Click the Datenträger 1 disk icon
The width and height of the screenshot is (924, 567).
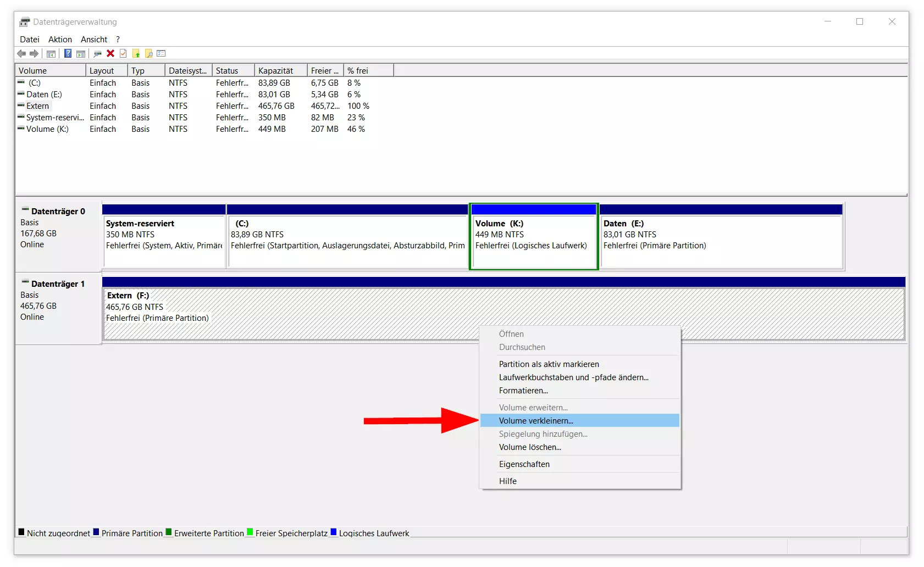(x=25, y=282)
